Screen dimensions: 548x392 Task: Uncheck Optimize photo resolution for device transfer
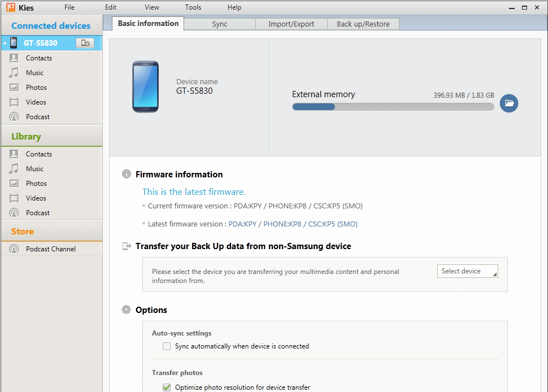[167, 387]
